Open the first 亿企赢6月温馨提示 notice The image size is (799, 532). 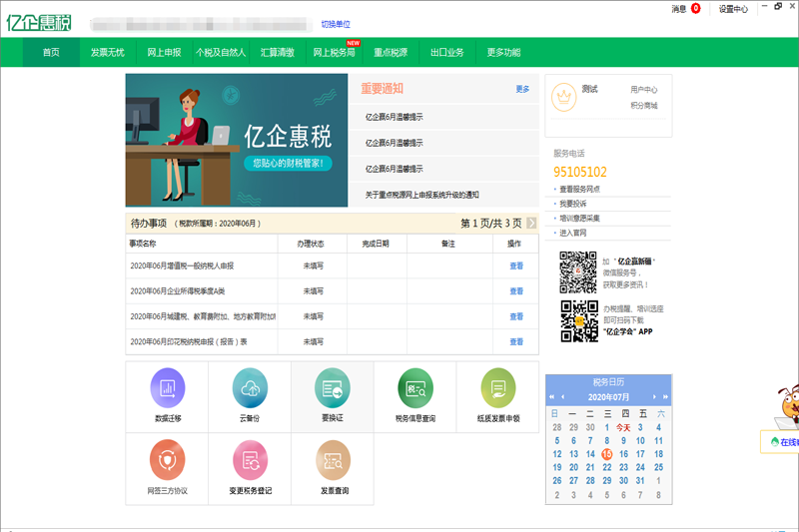tap(394, 117)
